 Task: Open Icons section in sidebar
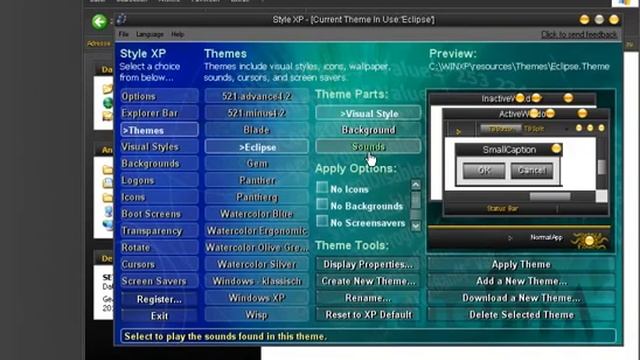(x=159, y=197)
